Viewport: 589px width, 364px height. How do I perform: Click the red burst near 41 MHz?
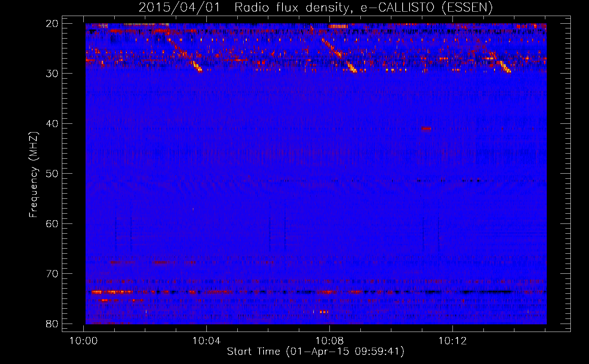point(426,128)
